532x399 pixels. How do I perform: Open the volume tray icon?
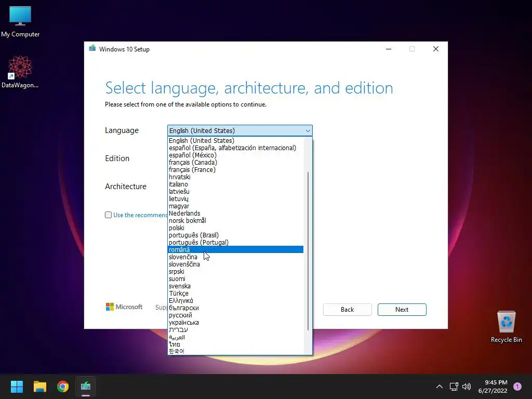(x=467, y=387)
